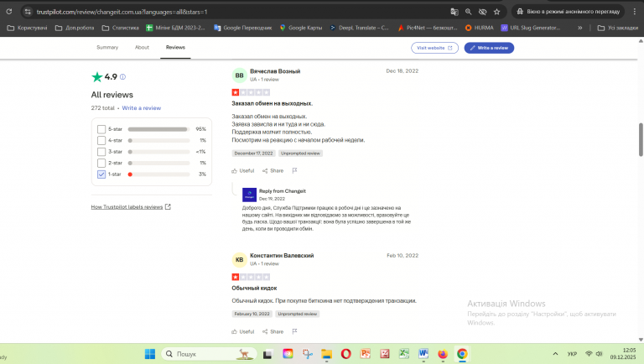This screenshot has width=644, height=364.
Task: Click the incognito mode indicator button
Action: pos(569,12)
